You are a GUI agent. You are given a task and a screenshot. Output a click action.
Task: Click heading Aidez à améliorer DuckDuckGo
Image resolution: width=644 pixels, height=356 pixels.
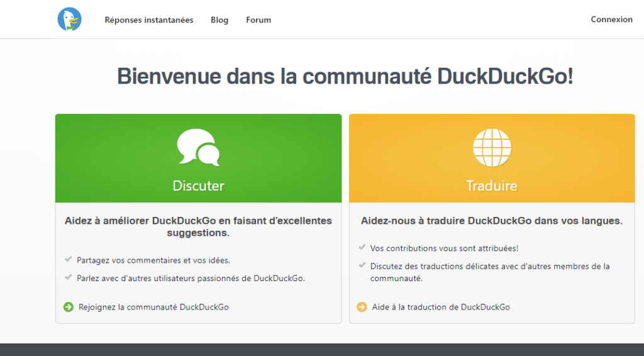pos(198,226)
